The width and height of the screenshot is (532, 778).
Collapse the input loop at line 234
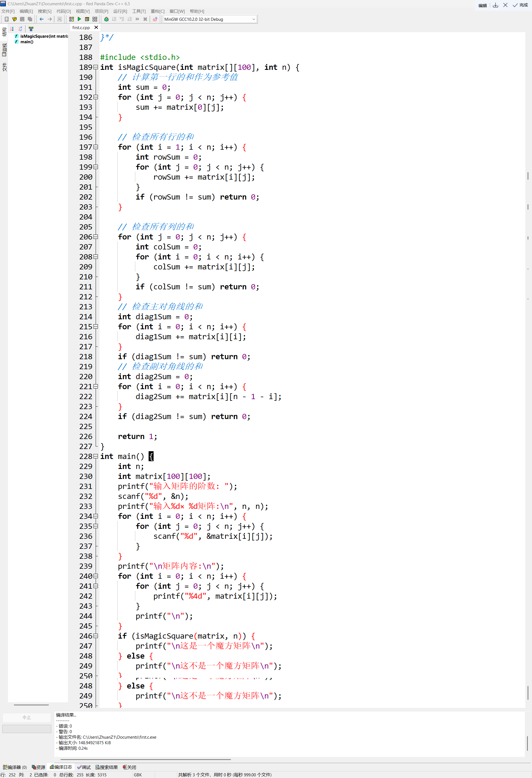click(96, 516)
